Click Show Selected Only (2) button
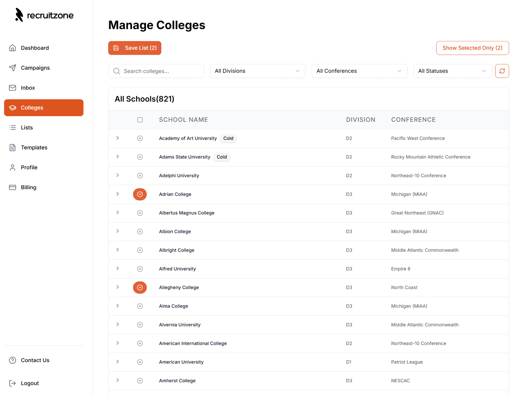This screenshot has height=395, width=532. [472, 48]
